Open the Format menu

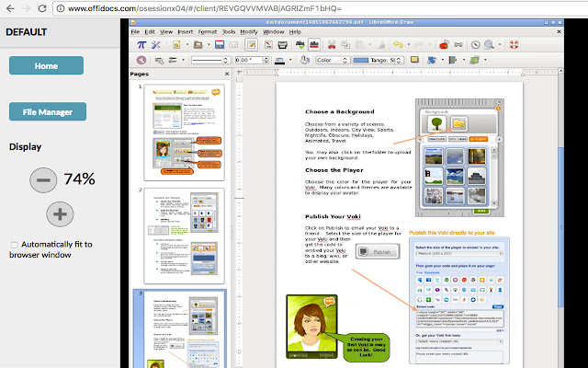[x=207, y=31]
